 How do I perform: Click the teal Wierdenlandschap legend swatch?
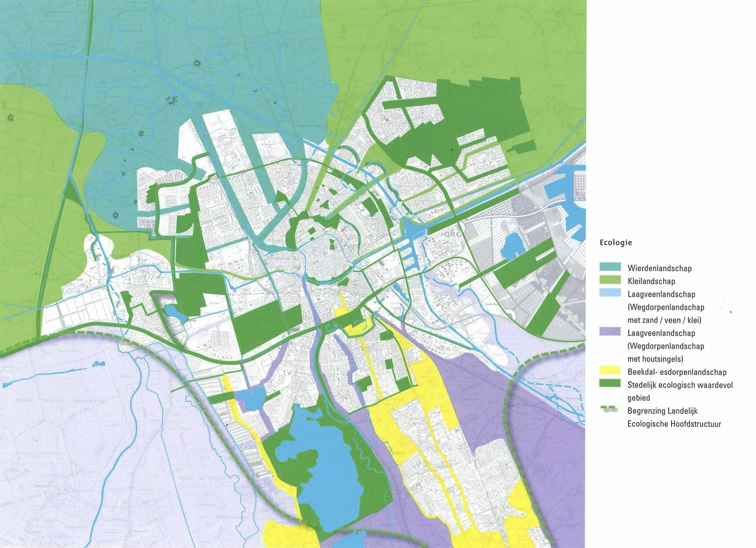(x=606, y=268)
